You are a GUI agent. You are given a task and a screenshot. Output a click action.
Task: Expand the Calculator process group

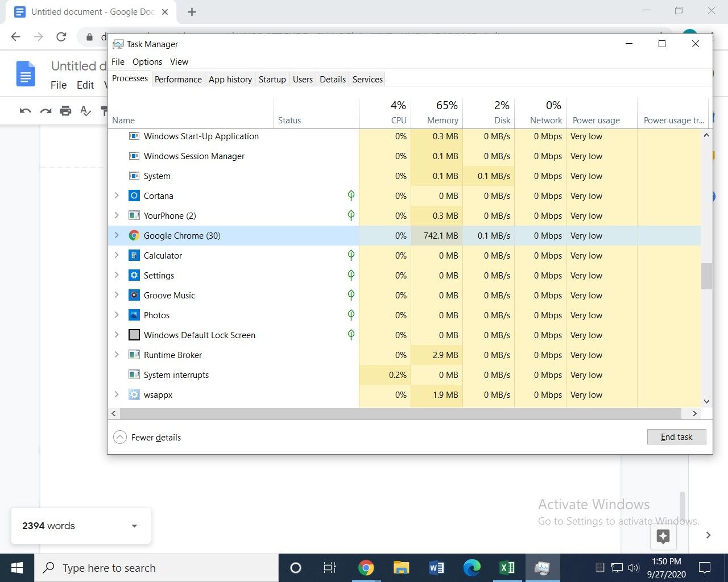[x=117, y=255]
